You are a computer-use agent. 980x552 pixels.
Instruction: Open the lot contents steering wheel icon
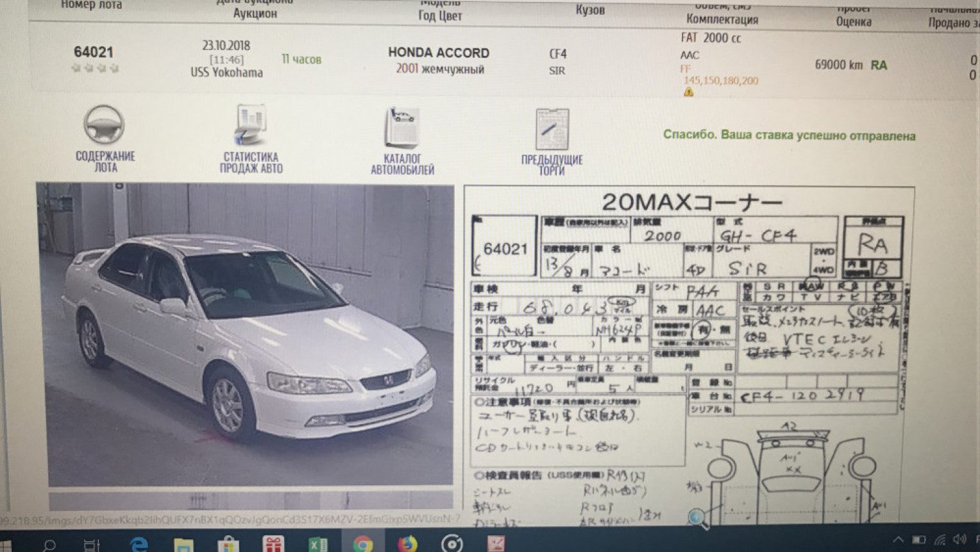pos(104,126)
